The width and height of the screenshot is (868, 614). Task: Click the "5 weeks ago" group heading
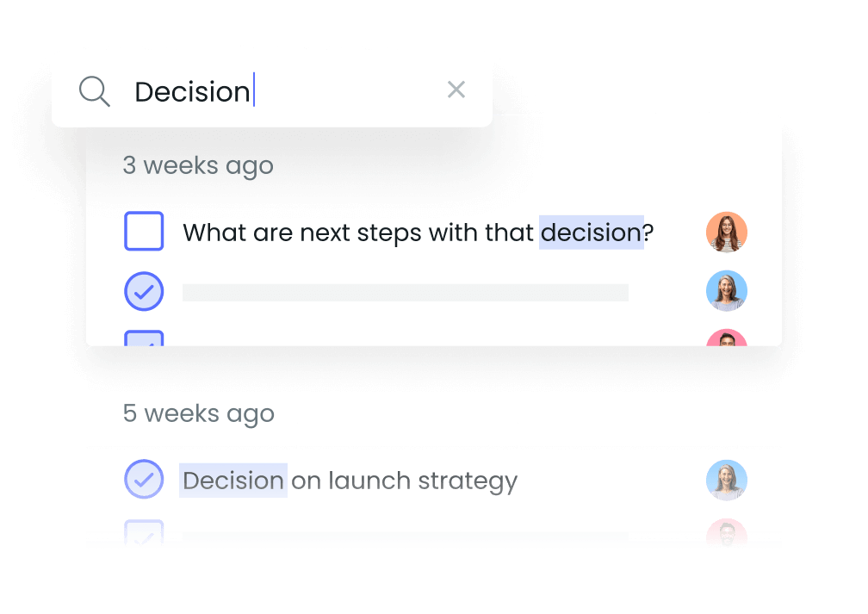[198, 413]
